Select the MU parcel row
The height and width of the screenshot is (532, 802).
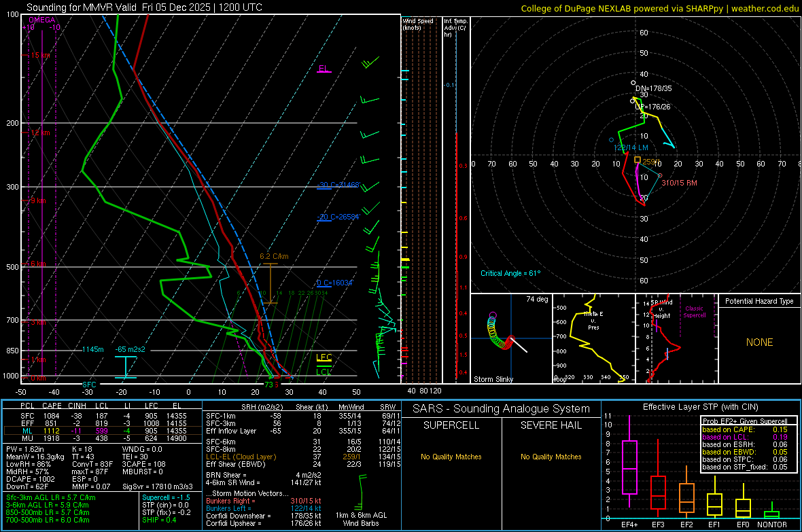coord(103,438)
